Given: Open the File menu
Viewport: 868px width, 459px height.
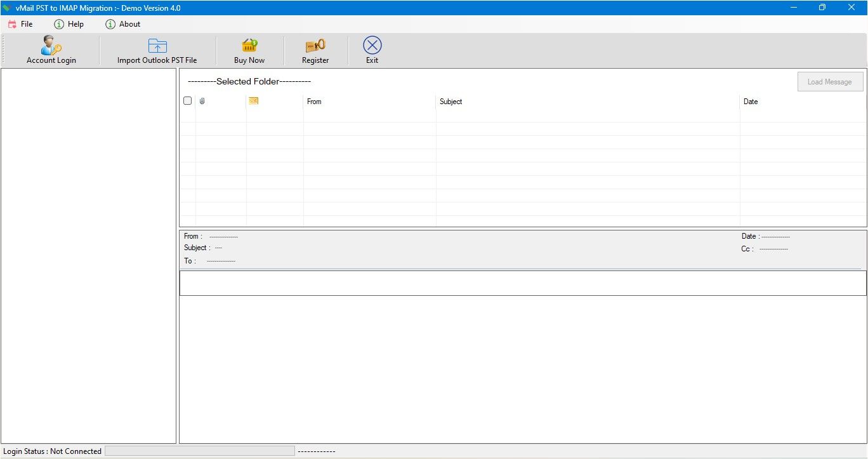Looking at the screenshot, I should (20, 24).
